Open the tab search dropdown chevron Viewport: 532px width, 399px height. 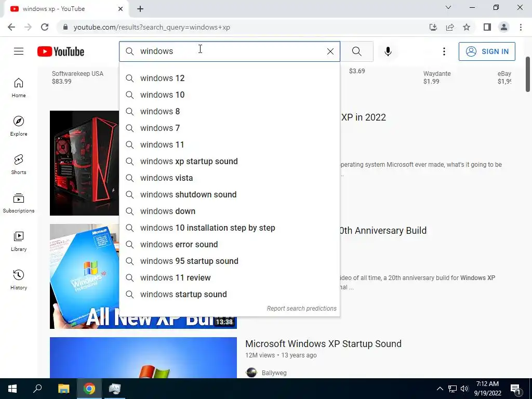click(x=448, y=7)
